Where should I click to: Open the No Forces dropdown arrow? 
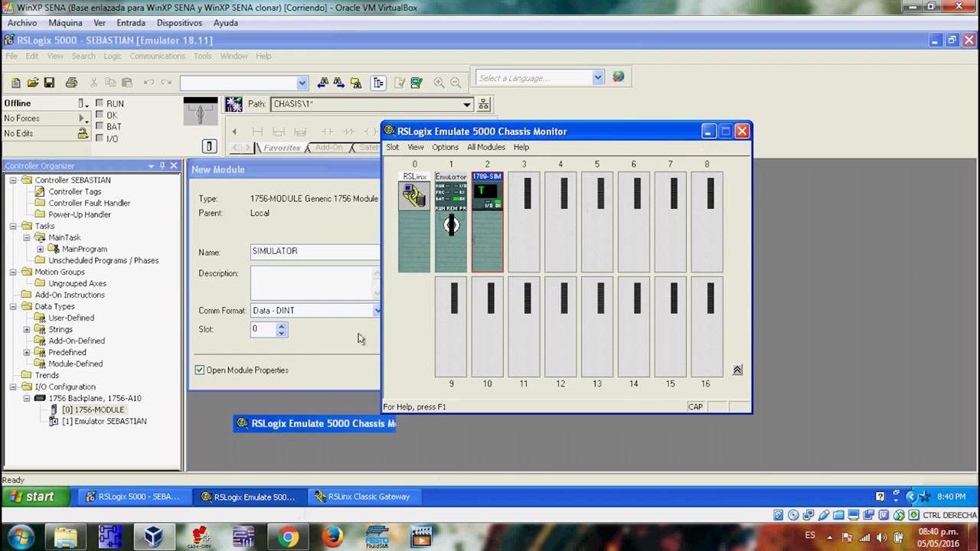(83, 119)
